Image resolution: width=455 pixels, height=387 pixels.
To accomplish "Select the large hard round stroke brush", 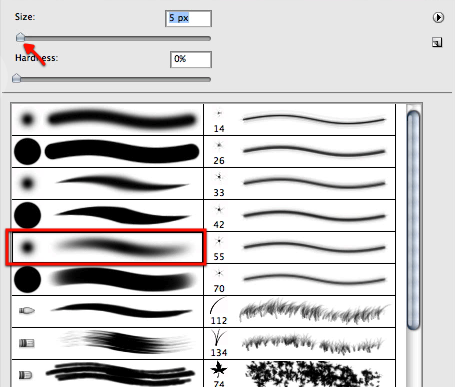I will [x=107, y=151].
